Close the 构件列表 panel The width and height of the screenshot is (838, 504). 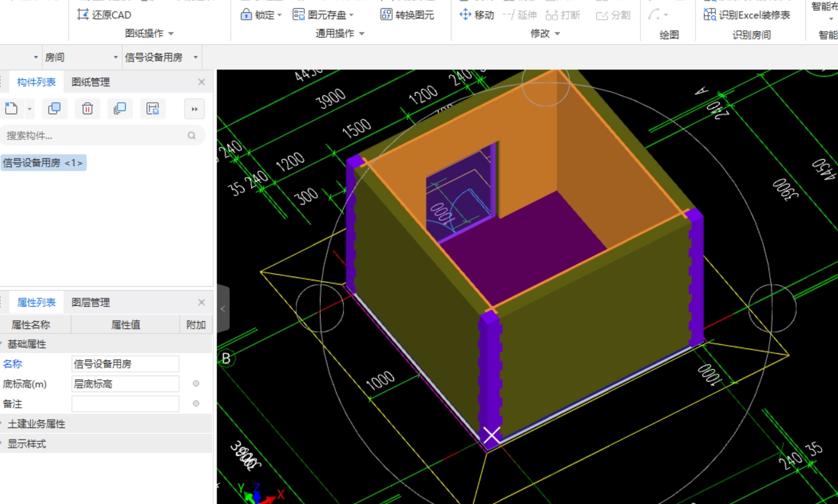coord(202,82)
